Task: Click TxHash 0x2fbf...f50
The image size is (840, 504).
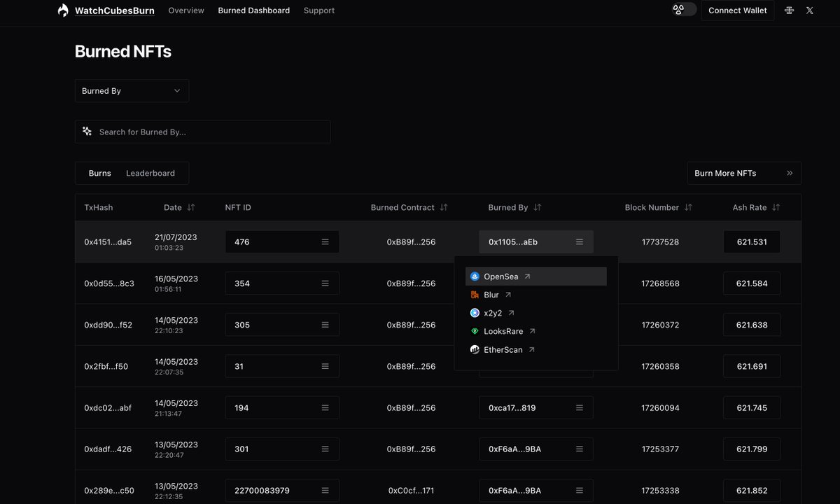Action: click(106, 366)
